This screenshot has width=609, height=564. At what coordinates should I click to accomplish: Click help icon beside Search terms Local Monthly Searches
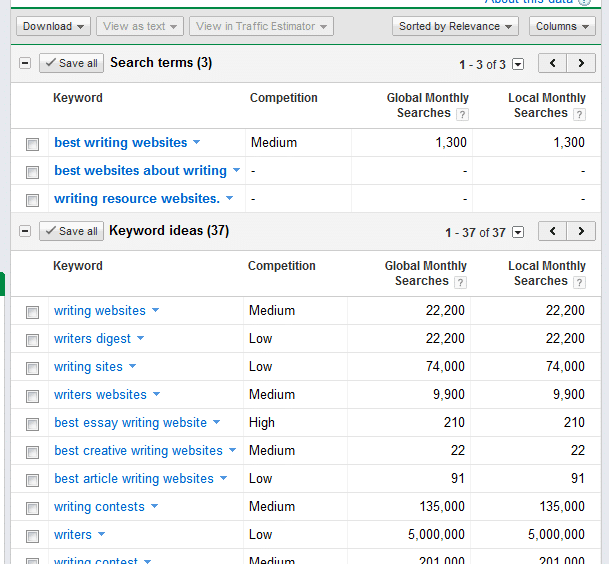pyautogui.click(x=579, y=115)
